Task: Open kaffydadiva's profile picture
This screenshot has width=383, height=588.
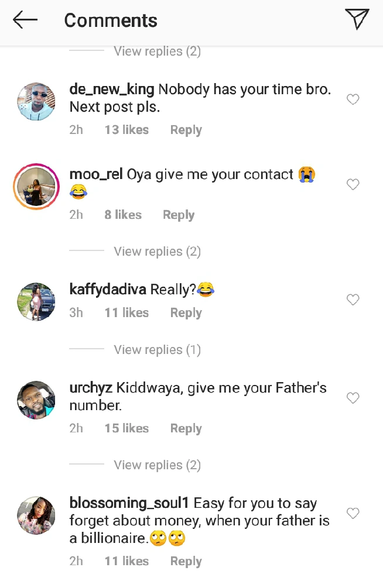Action: (36, 302)
